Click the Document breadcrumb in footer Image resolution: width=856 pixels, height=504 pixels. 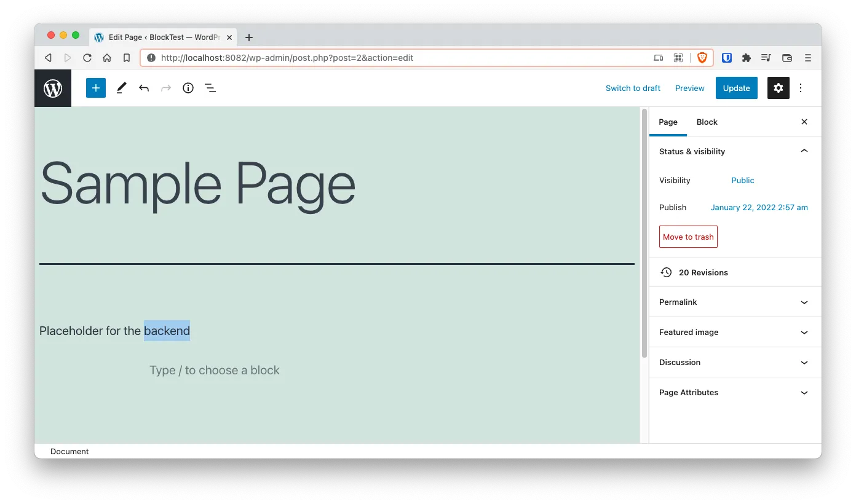[69, 451]
